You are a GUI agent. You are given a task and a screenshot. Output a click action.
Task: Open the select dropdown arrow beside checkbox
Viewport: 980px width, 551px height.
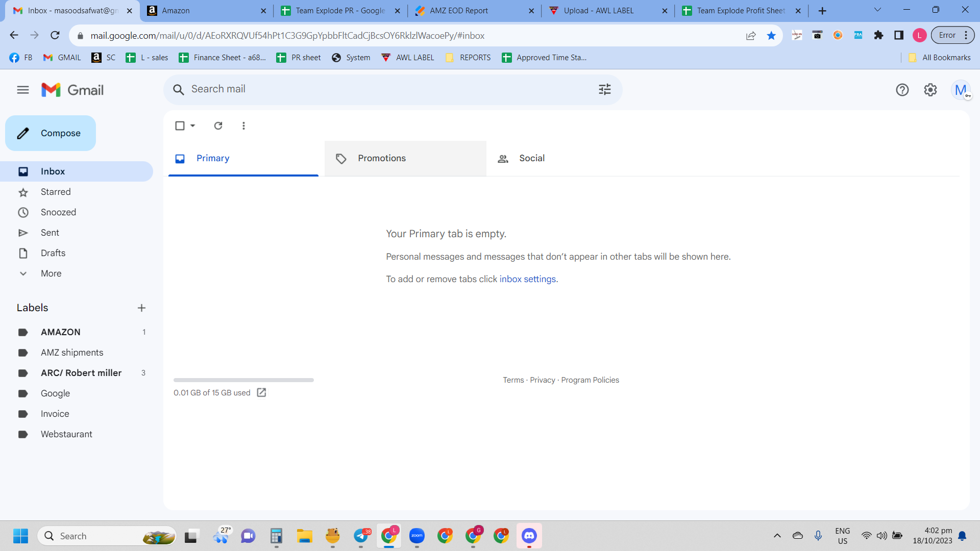(192, 126)
